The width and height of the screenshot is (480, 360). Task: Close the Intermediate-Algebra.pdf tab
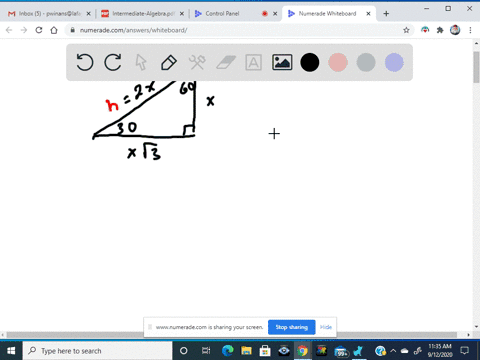182,14
